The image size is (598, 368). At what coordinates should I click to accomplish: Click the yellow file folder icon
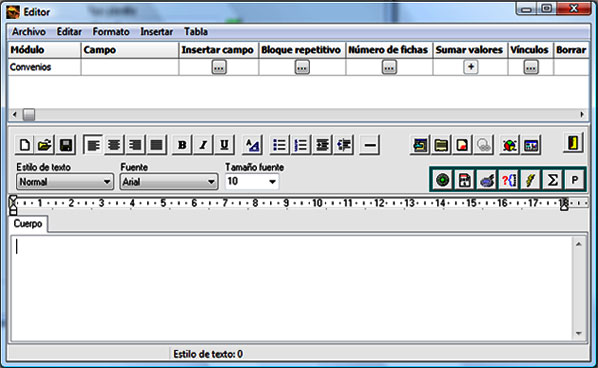click(x=441, y=145)
